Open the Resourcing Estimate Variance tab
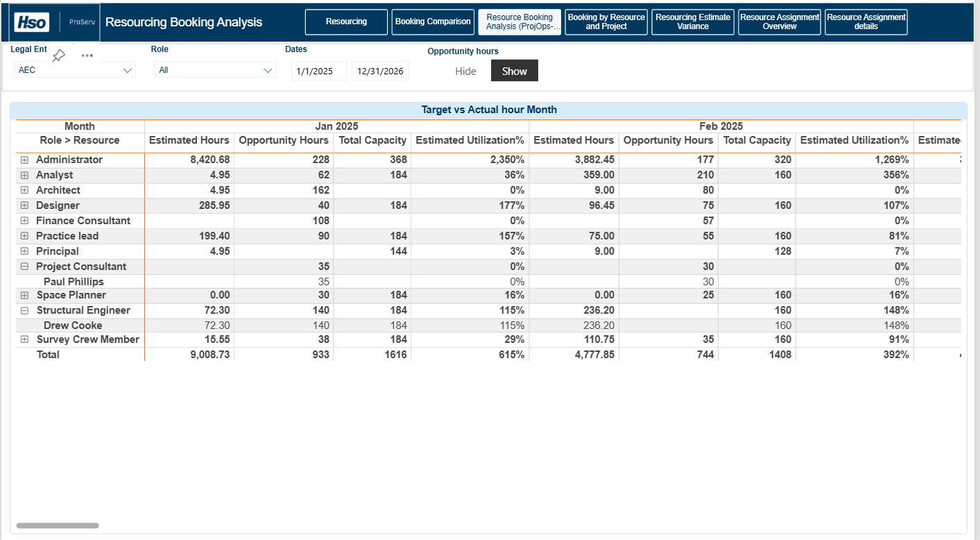This screenshot has width=980, height=540. click(692, 22)
